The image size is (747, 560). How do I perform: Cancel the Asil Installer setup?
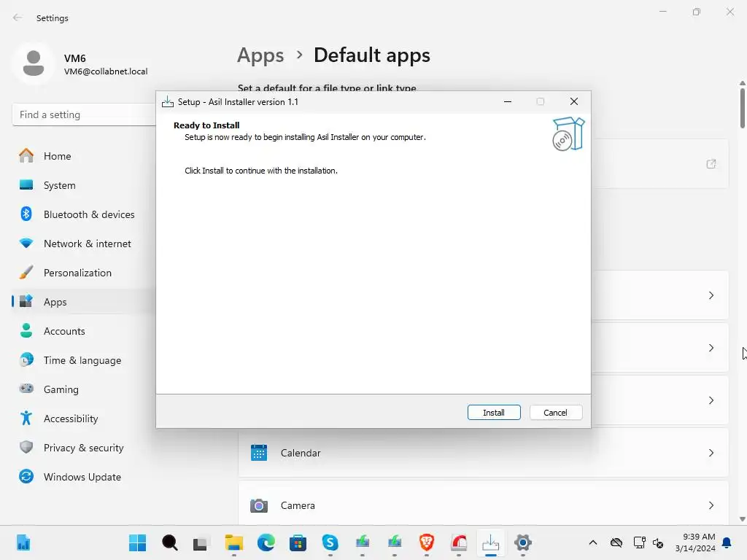coord(555,413)
